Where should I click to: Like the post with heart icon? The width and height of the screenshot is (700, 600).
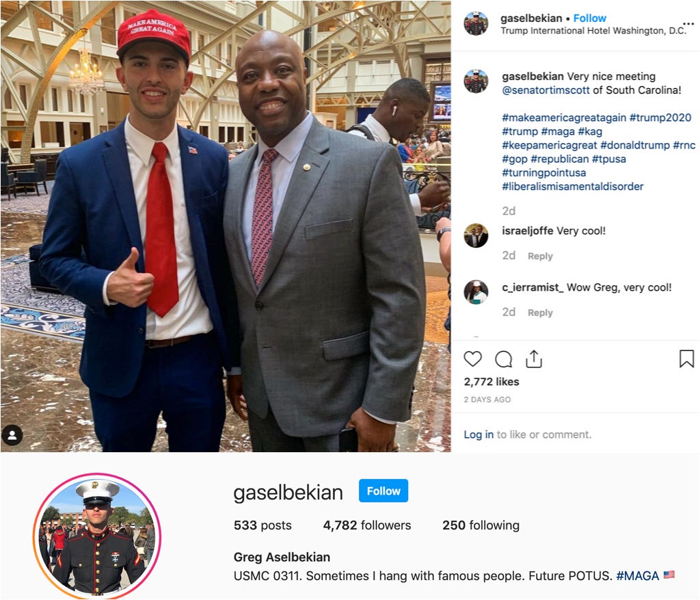pyautogui.click(x=473, y=358)
